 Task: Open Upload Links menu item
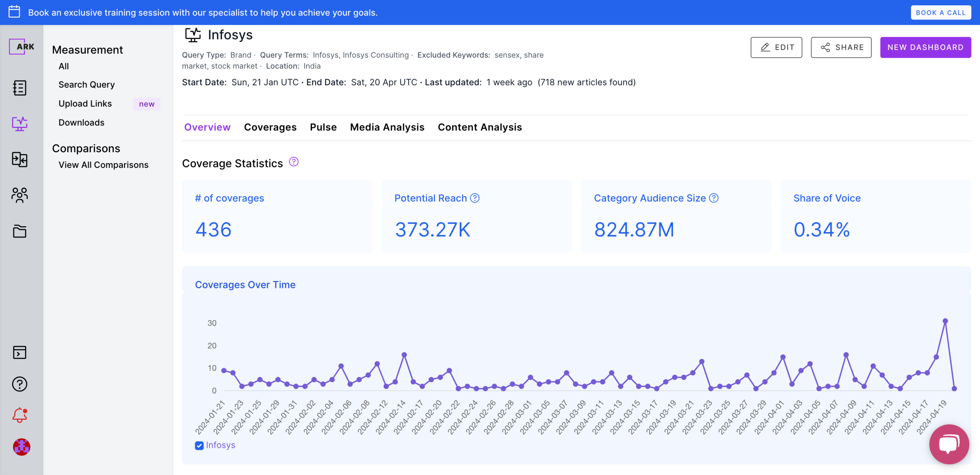tap(85, 104)
